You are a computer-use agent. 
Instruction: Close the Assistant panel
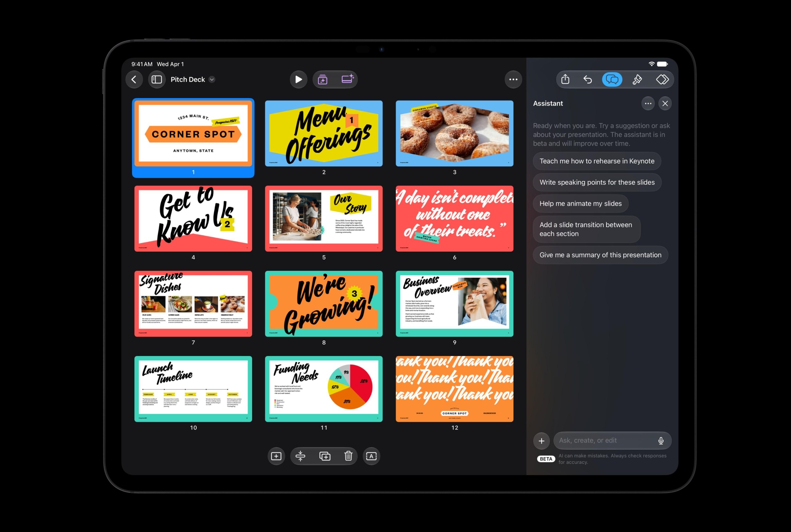(x=665, y=103)
